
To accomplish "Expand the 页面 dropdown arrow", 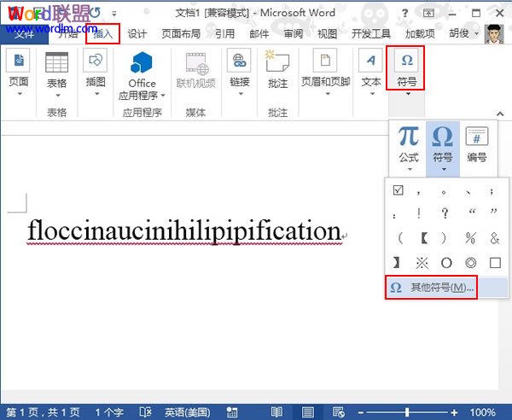I will point(20,94).
